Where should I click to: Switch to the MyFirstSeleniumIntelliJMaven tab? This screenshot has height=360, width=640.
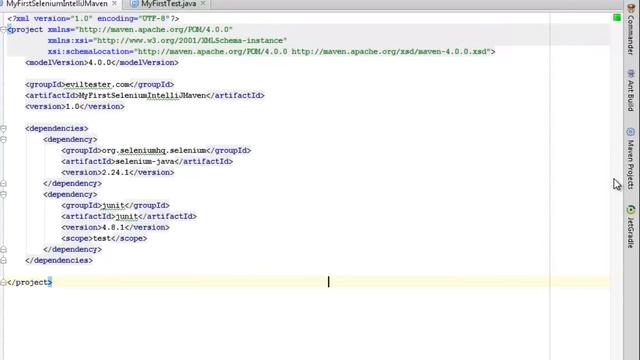click(x=57, y=4)
